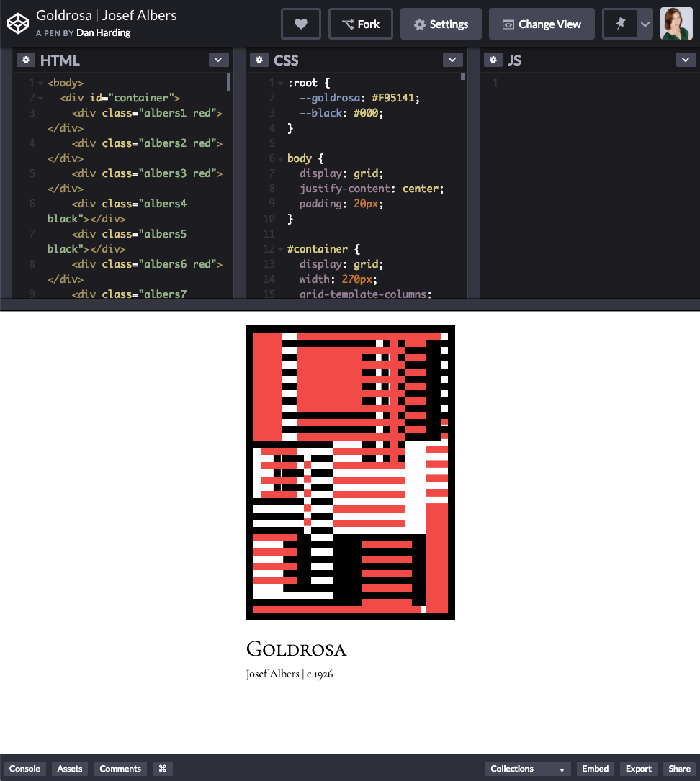The image size is (700, 781).
Task: Click 'albers4' class line in HTML
Action: pyautogui.click(x=129, y=204)
